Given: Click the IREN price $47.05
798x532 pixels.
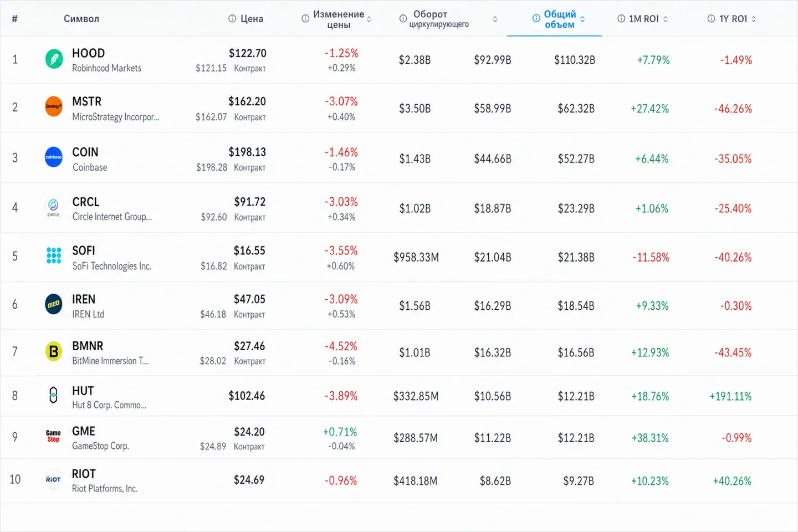Looking at the screenshot, I should click(249, 299).
